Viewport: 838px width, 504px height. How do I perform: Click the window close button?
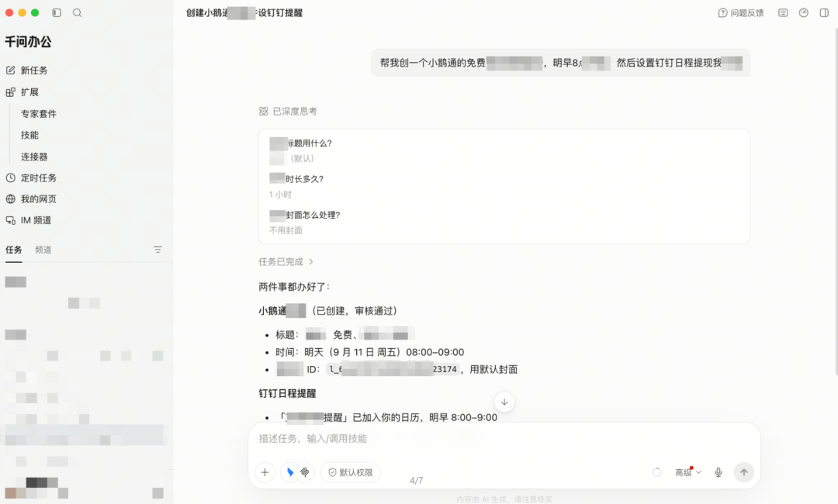(9, 13)
